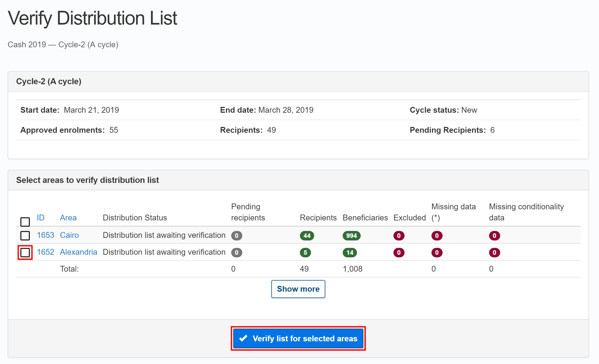Click Alexandria recipients badge showing 5
599x364 pixels.
[305, 253]
